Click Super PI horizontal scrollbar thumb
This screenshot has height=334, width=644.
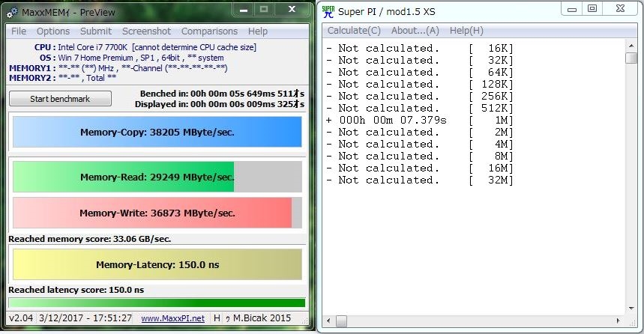pos(341,321)
